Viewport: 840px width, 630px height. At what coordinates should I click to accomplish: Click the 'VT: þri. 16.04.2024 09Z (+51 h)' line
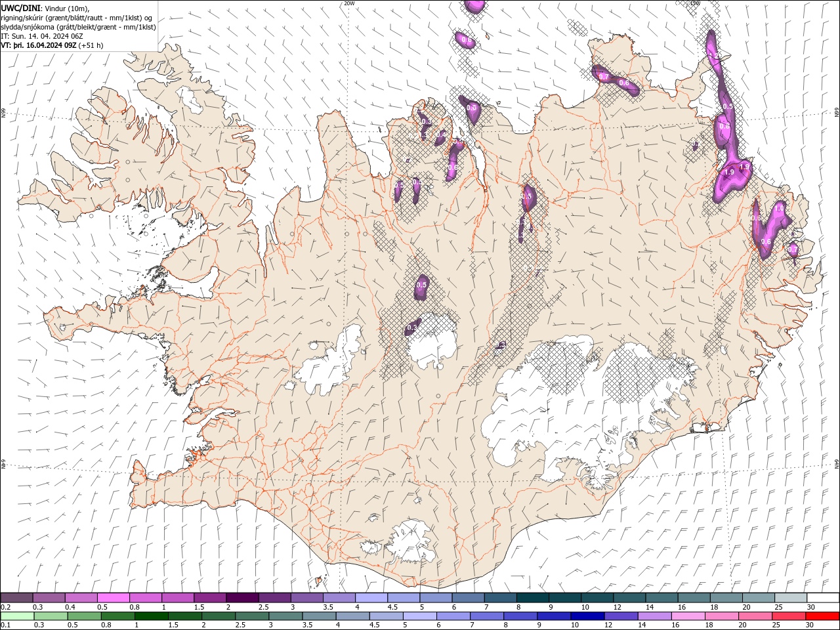[52, 45]
